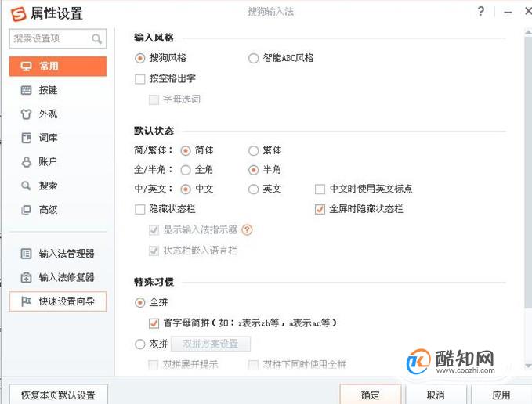The width and height of the screenshot is (532, 404).
Task: Open the 词库 settings tab
Action: pyautogui.click(x=58, y=138)
